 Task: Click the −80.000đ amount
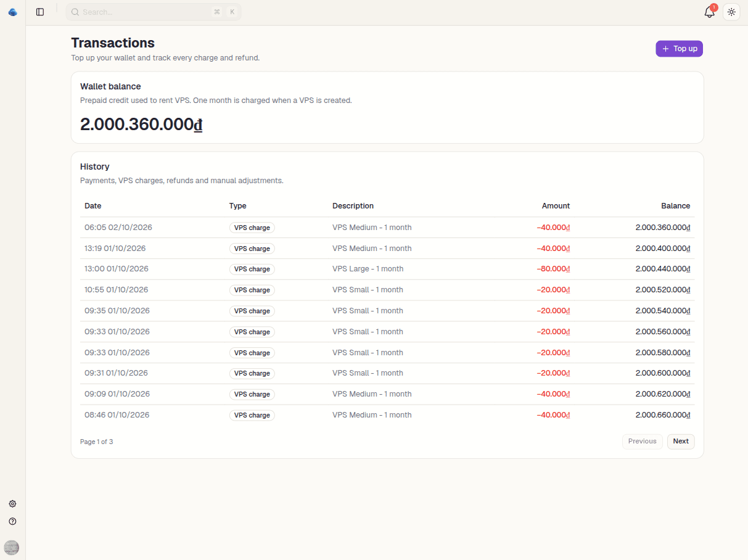pyautogui.click(x=553, y=269)
